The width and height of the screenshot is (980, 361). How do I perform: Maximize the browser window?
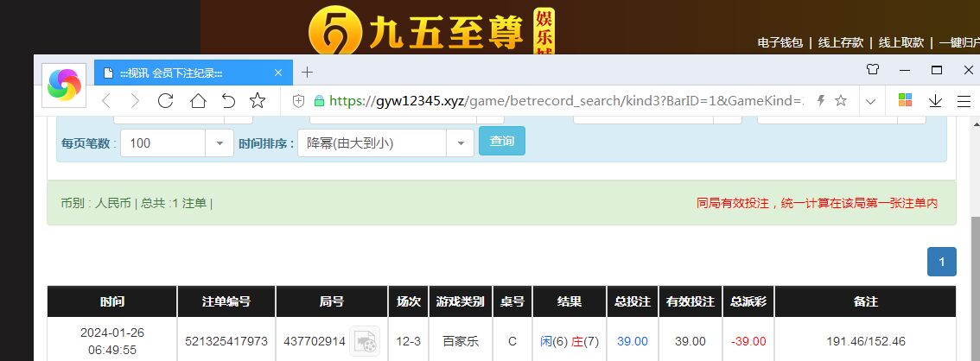click(x=936, y=70)
